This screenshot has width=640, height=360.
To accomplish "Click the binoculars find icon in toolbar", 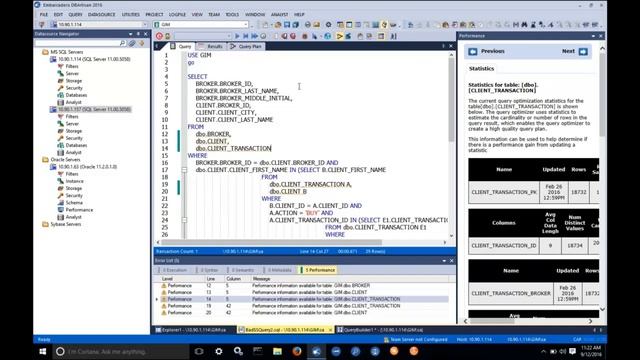I will click(524, 25).
